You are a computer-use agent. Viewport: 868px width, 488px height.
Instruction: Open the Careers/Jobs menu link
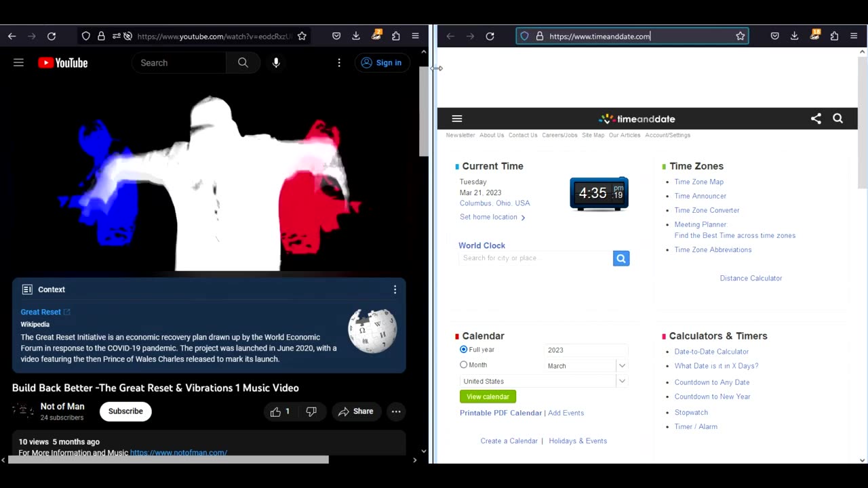[559, 135]
